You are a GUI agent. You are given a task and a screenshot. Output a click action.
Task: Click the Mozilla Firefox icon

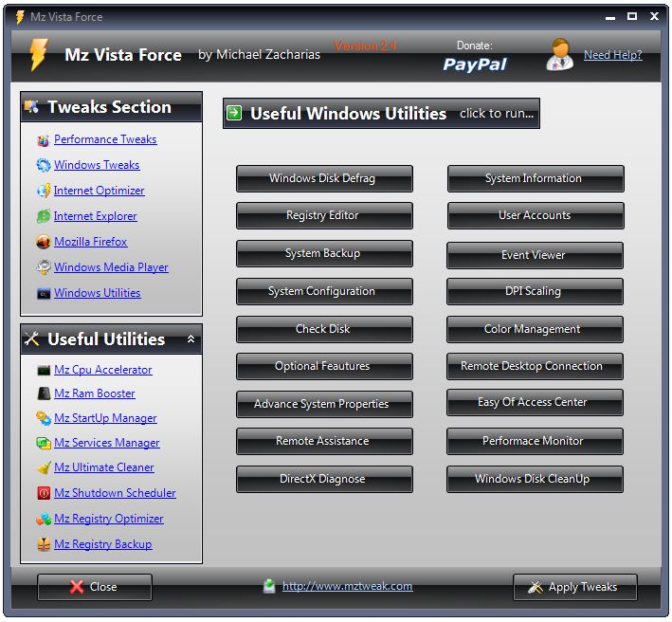(43, 242)
